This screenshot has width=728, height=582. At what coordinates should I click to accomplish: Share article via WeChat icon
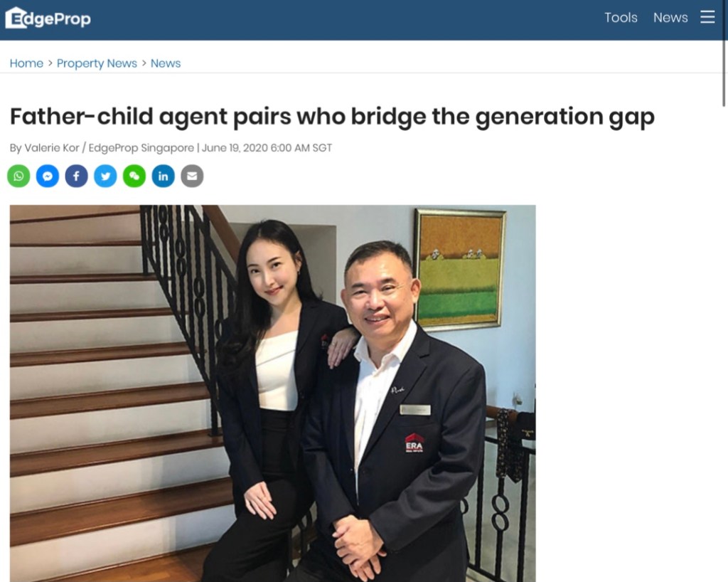click(x=134, y=176)
